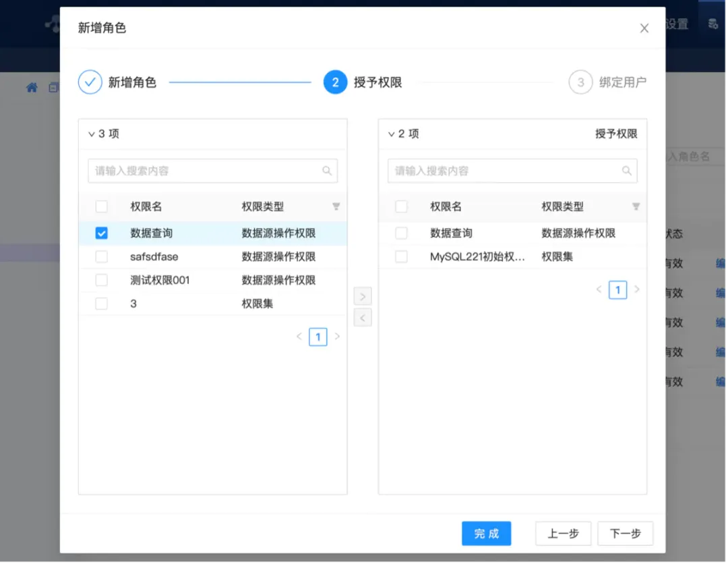This screenshot has height=564, width=728.
Task: Open the filter dropdown on left 权限类型 column
Action: tap(336, 206)
